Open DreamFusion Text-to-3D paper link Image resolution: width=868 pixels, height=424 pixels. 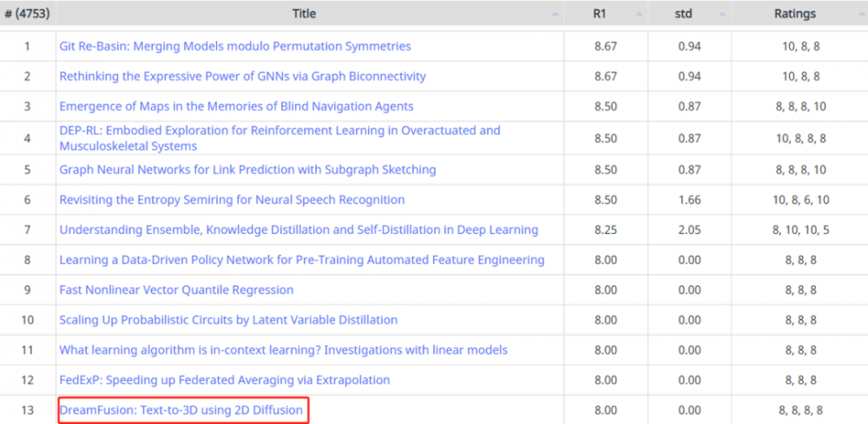click(x=181, y=410)
